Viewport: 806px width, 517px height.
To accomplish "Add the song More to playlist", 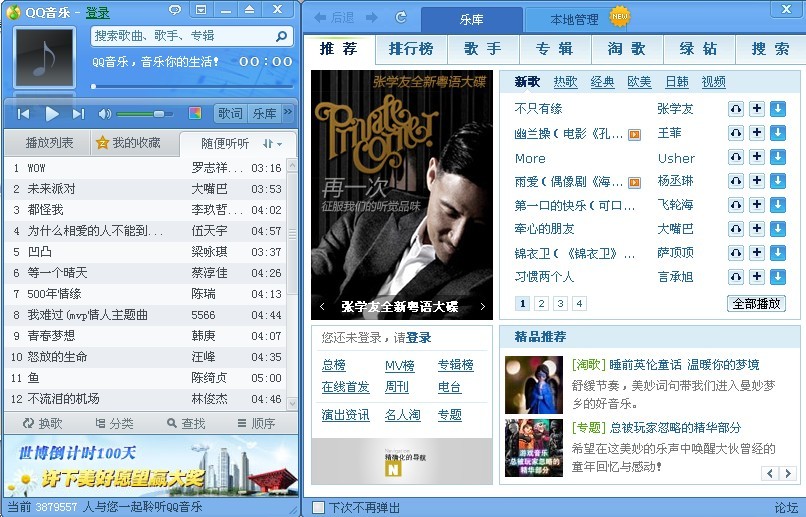I will pos(756,157).
